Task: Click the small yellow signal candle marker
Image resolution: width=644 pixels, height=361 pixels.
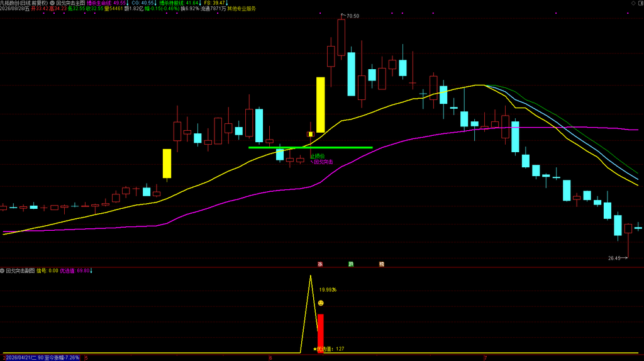Action: click(x=311, y=135)
